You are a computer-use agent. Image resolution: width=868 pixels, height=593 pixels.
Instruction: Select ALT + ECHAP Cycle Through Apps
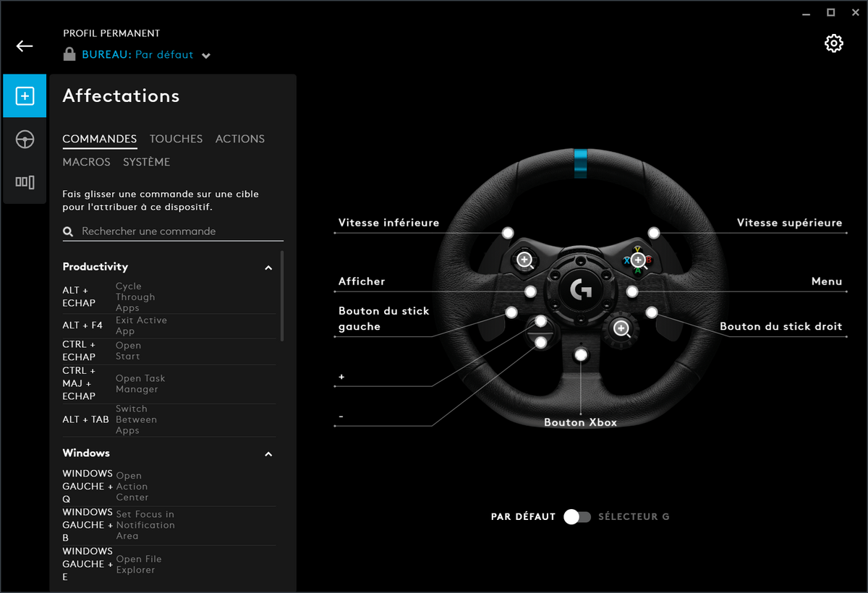[169, 296]
